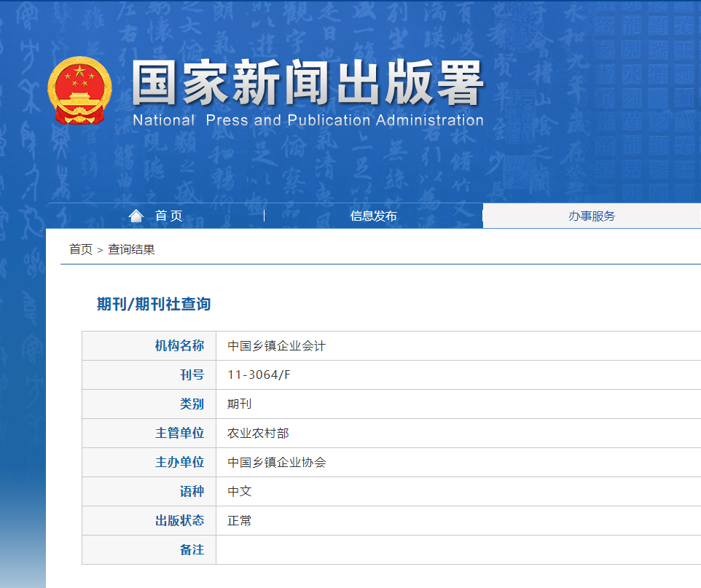Click the English subtitle under the site title
This screenshot has width=701, height=588.
pos(308,120)
